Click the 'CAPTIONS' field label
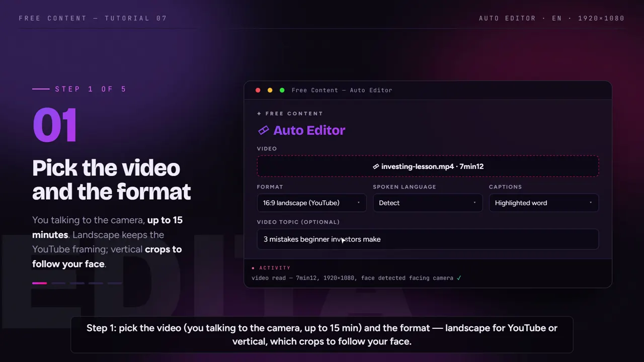 [x=506, y=187]
